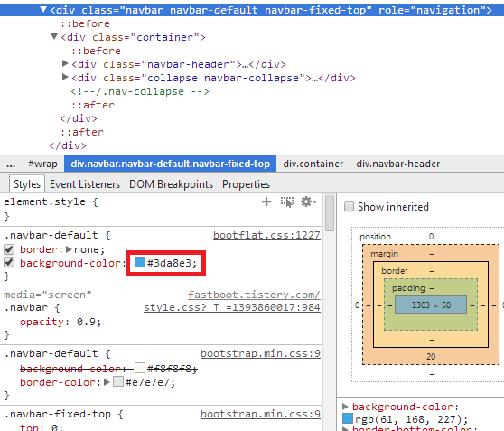This screenshot has width=504, height=431.
Task: Click the 1303 × 50 content box
Action: click(x=431, y=305)
